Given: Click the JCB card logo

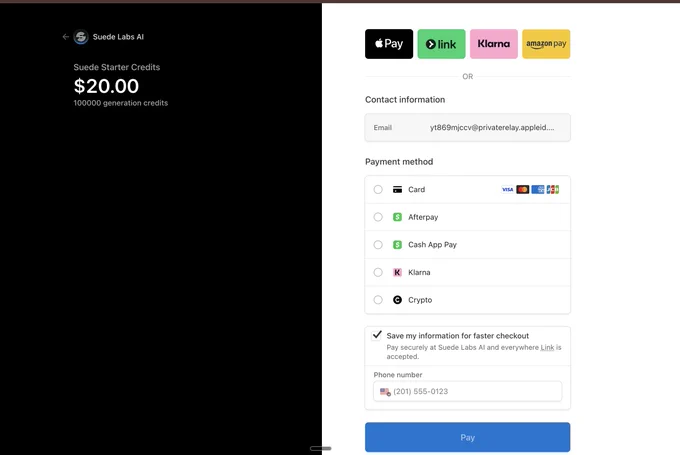Looking at the screenshot, I should click(553, 190).
